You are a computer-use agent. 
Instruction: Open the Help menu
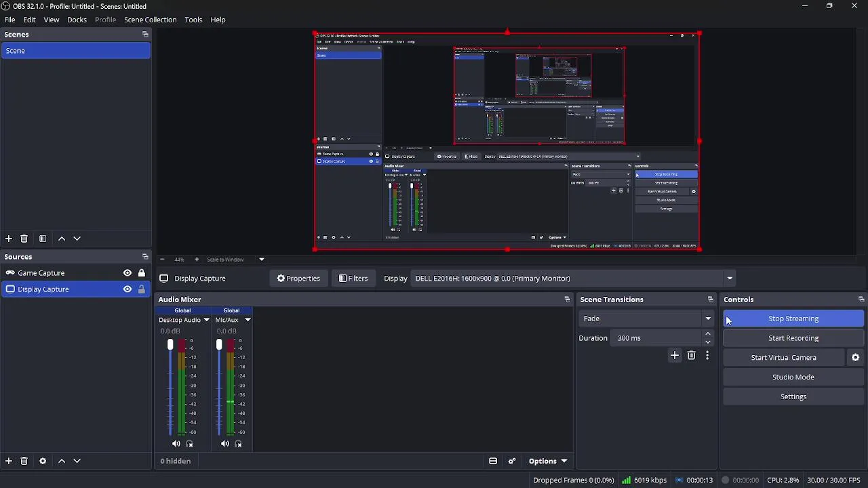[x=218, y=20]
